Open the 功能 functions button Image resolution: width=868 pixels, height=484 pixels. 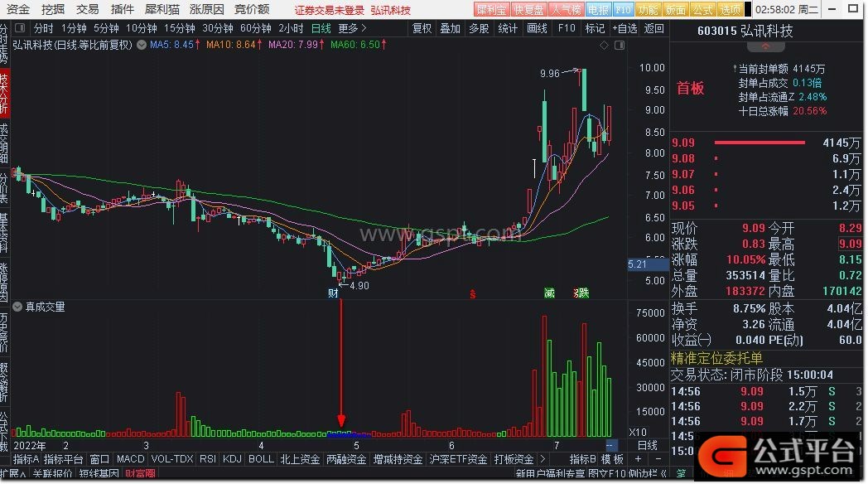(x=648, y=9)
